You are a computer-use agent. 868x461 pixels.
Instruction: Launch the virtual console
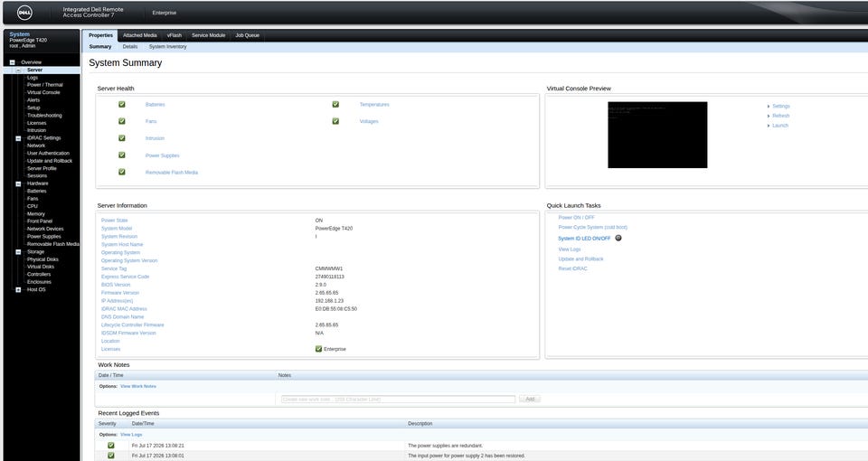780,126
